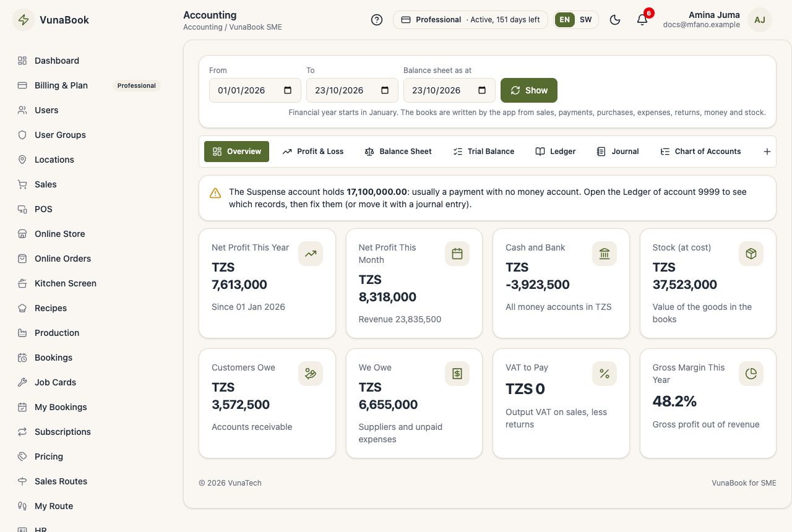
Task: Open notifications bell icon
Action: point(642,20)
